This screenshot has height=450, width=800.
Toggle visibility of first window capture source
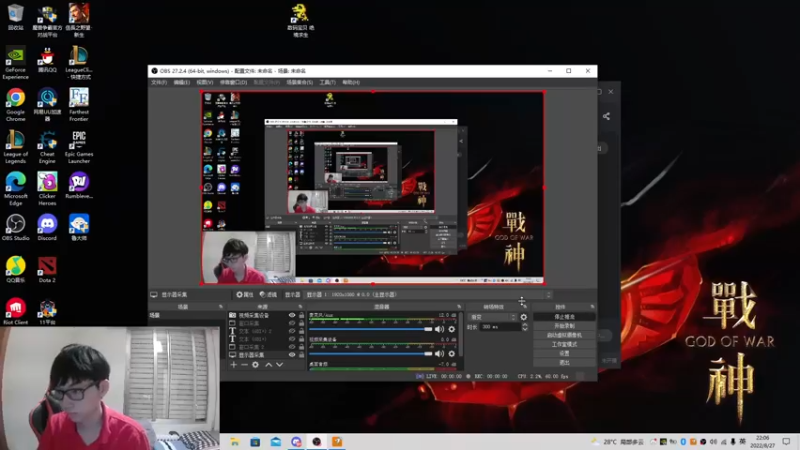click(292, 323)
